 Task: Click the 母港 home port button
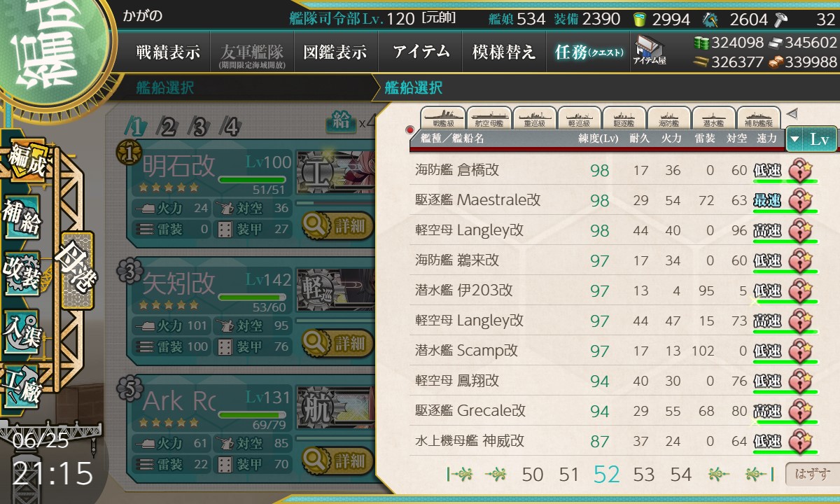(76, 270)
